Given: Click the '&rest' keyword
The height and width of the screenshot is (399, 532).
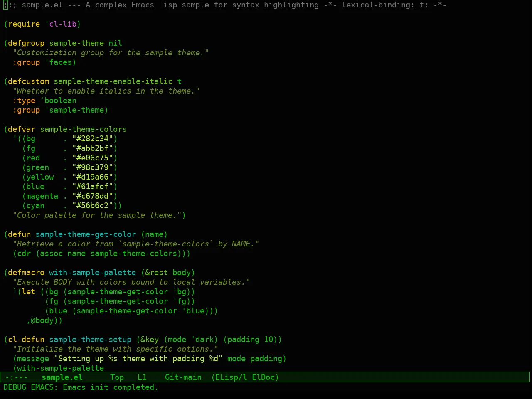Looking at the screenshot, I should [x=156, y=273].
